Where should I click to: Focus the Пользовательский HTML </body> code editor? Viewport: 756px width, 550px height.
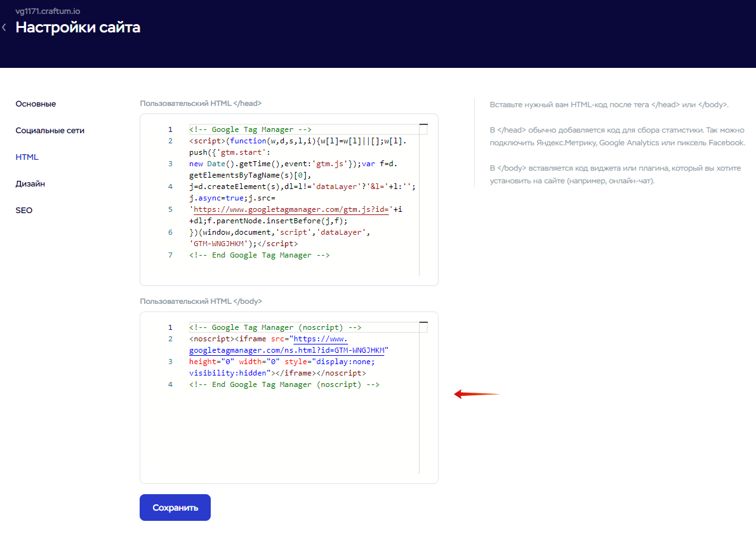coord(289,398)
